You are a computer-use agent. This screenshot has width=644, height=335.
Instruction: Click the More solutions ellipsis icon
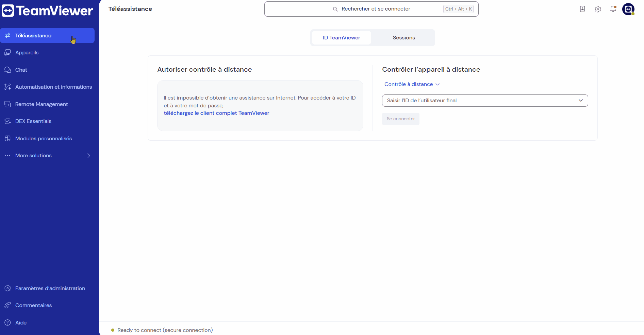click(7, 155)
